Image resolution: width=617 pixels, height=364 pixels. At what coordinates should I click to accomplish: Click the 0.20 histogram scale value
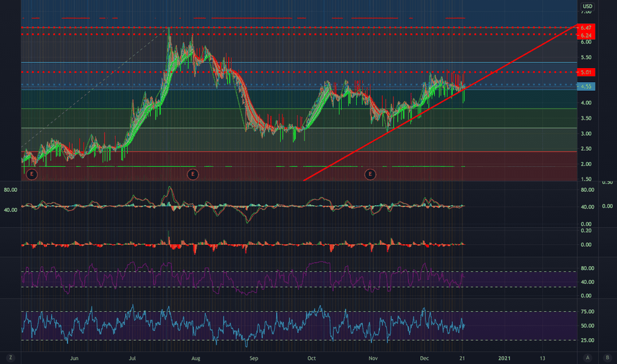pyautogui.click(x=586, y=230)
